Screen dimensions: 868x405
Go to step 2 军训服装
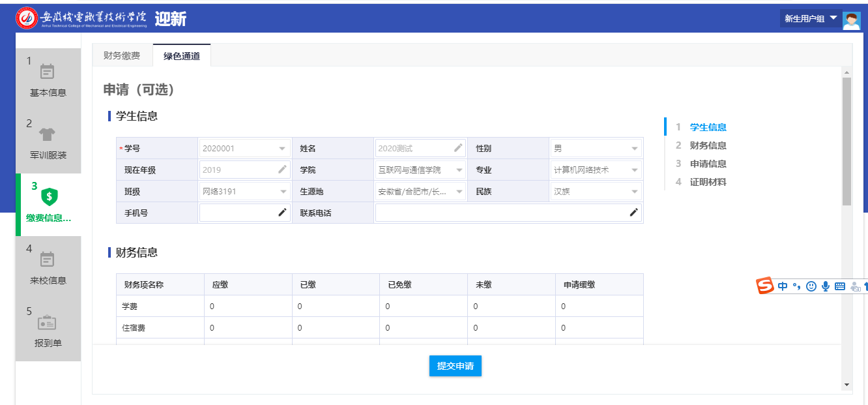click(48, 142)
